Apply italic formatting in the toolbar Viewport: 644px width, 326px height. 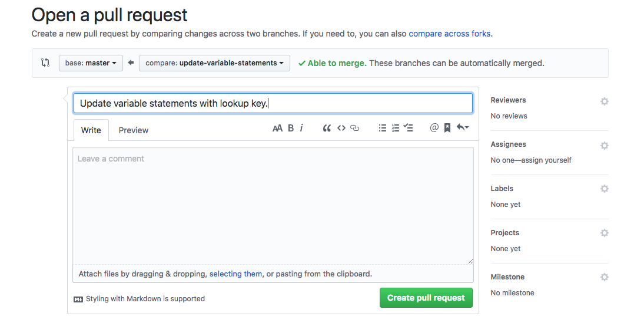(301, 128)
